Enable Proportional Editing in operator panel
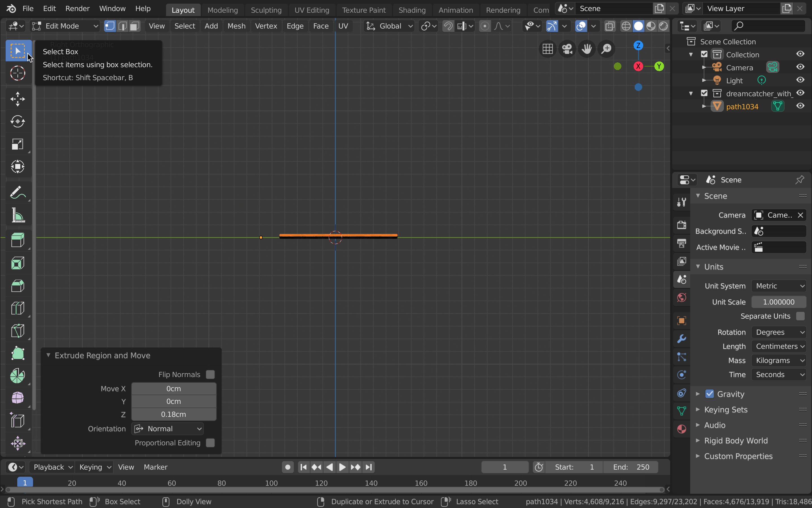 point(210,443)
